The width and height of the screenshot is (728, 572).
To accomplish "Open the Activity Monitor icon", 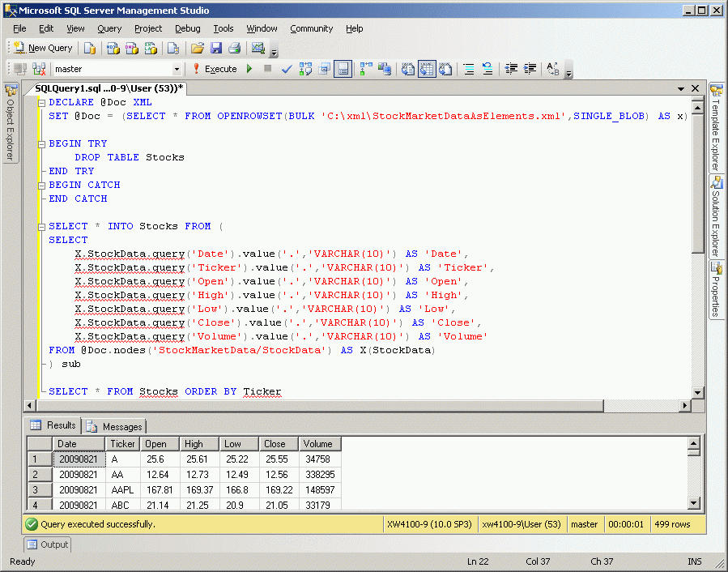I will (258, 48).
